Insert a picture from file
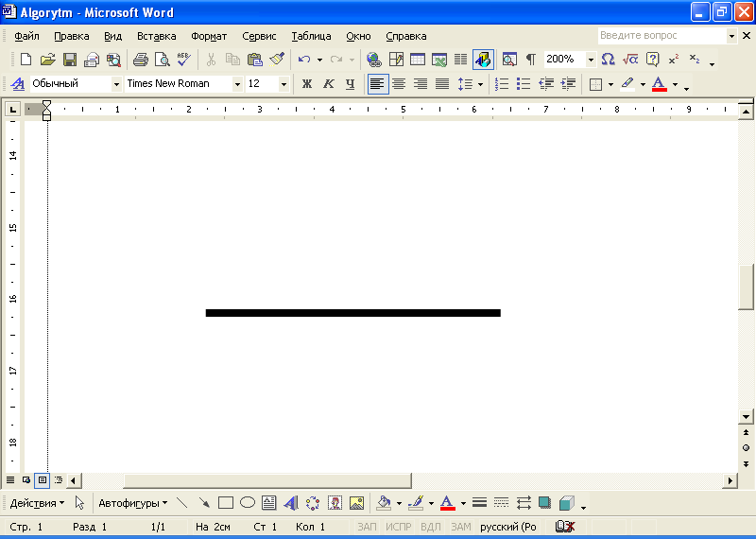 tap(356, 503)
